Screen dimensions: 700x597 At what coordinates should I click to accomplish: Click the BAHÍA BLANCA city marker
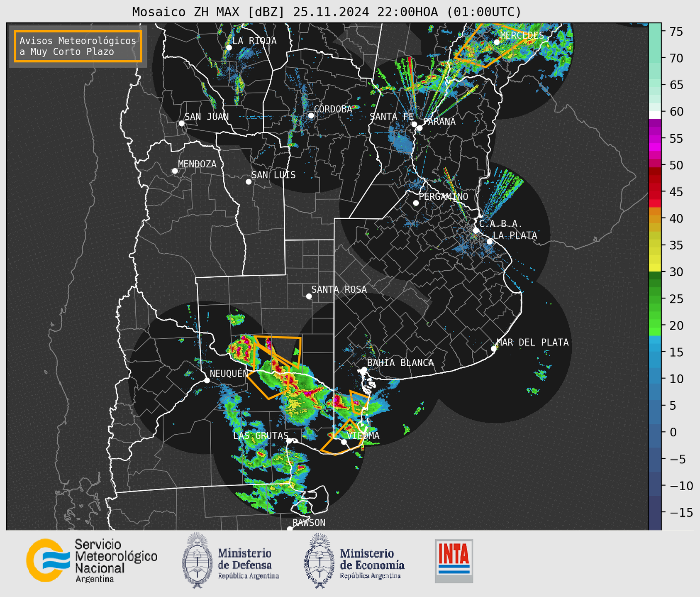pyautogui.click(x=364, y=369)
